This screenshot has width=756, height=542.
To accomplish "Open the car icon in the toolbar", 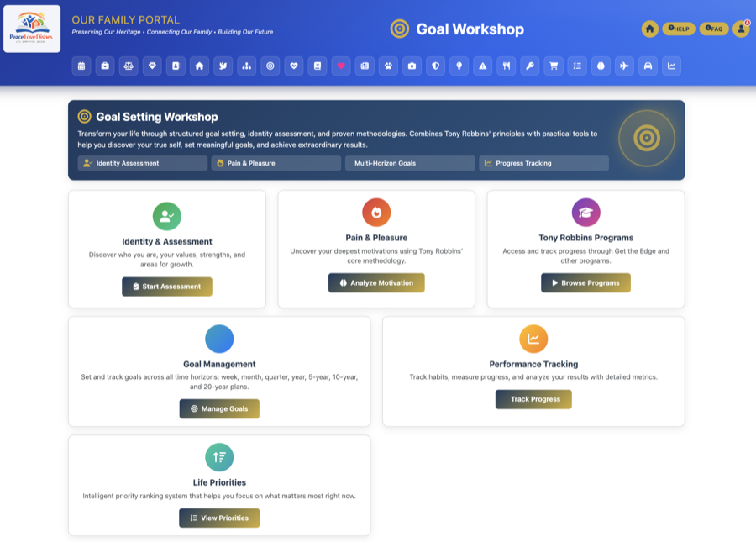I will pyautogui.click(x=646, y=66).
